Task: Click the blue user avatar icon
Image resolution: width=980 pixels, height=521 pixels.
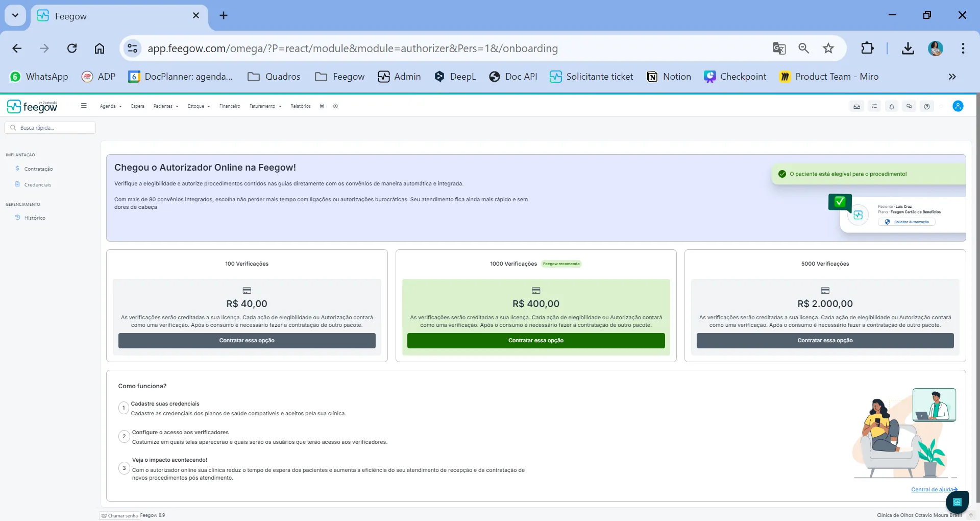Action: point(958,106)
